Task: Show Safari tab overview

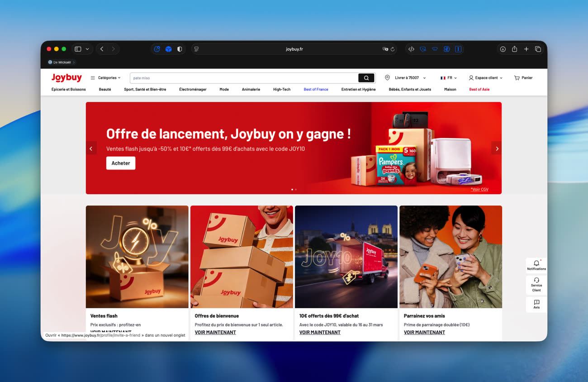Action: tap(538, 49)
